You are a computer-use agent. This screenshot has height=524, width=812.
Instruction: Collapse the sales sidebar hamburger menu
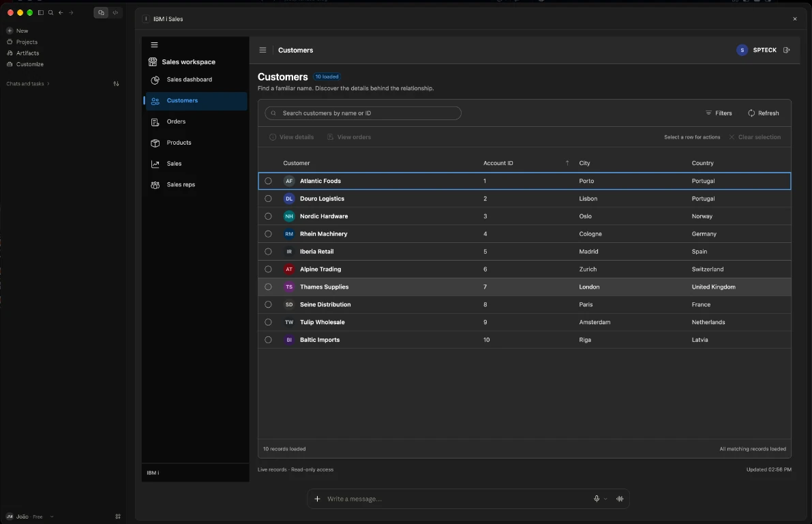[154, 44]
